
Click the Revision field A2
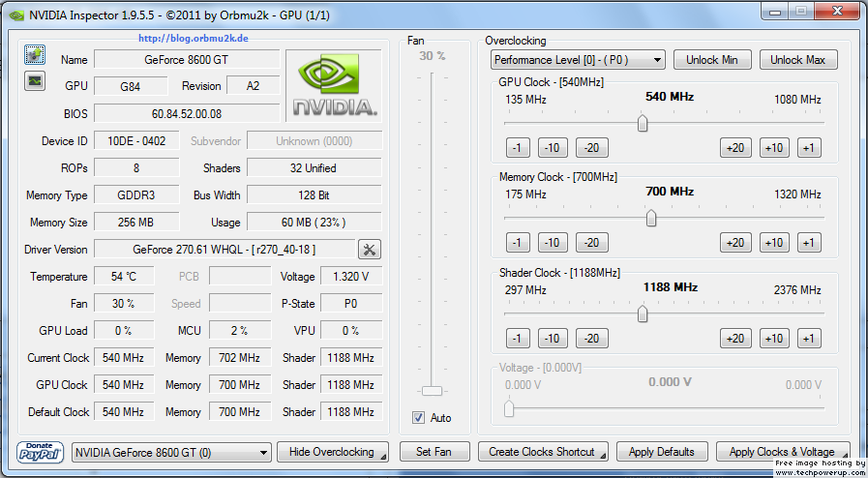(253, 86)
